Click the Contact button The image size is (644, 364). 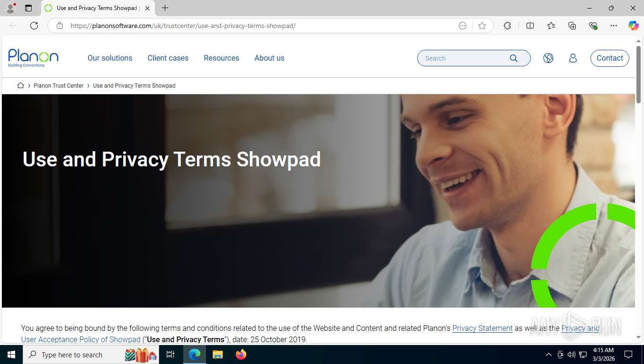point(610,58)
